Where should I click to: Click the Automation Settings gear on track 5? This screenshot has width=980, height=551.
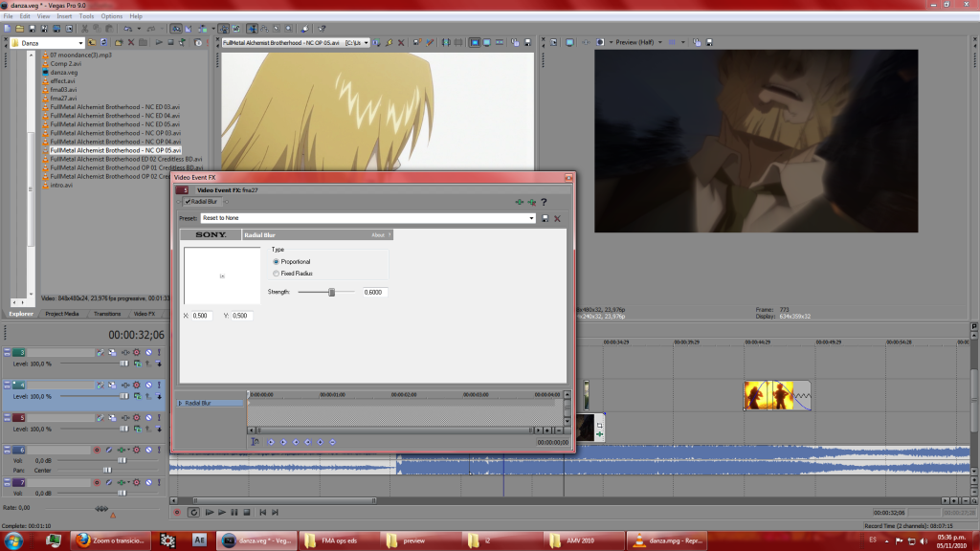tap(137, 417)
